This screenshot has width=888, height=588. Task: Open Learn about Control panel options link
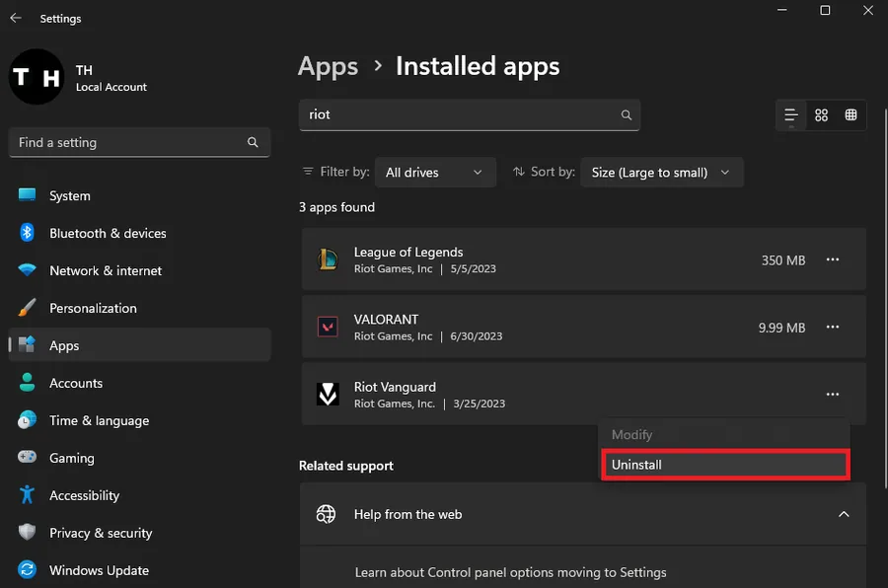510,572
